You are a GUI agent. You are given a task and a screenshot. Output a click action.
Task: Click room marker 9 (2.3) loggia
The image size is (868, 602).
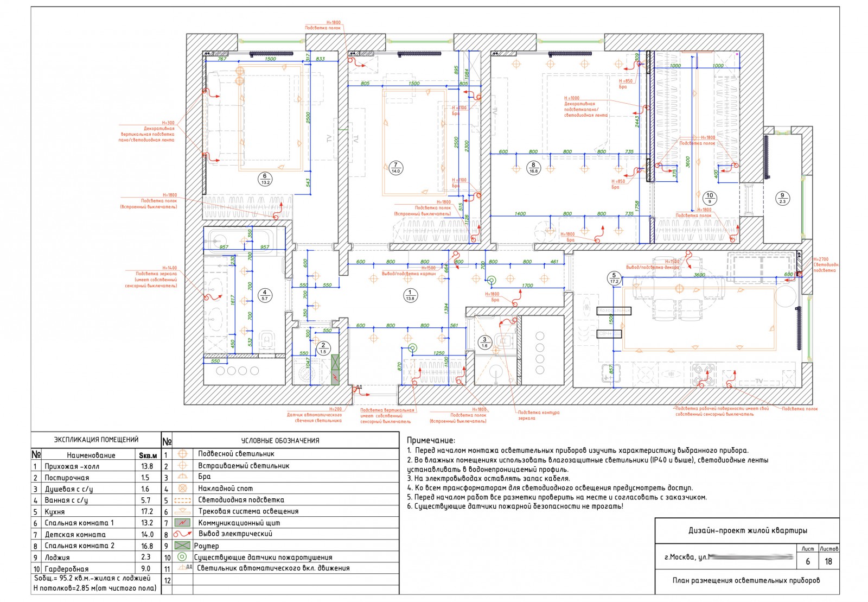(782, 198)
